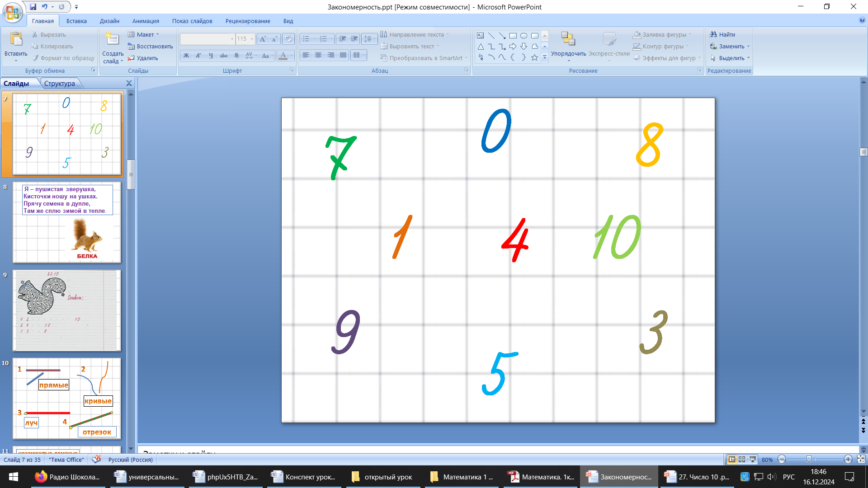This screenshot has height=488, width=868.
Task: Click the Создать слайд new slide icon
Action: click(112, 39)
